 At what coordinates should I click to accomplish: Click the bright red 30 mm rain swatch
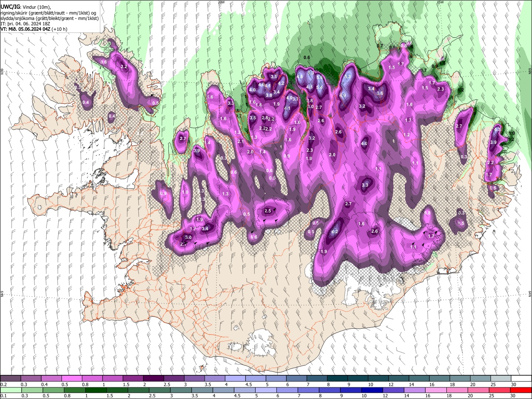521,390
